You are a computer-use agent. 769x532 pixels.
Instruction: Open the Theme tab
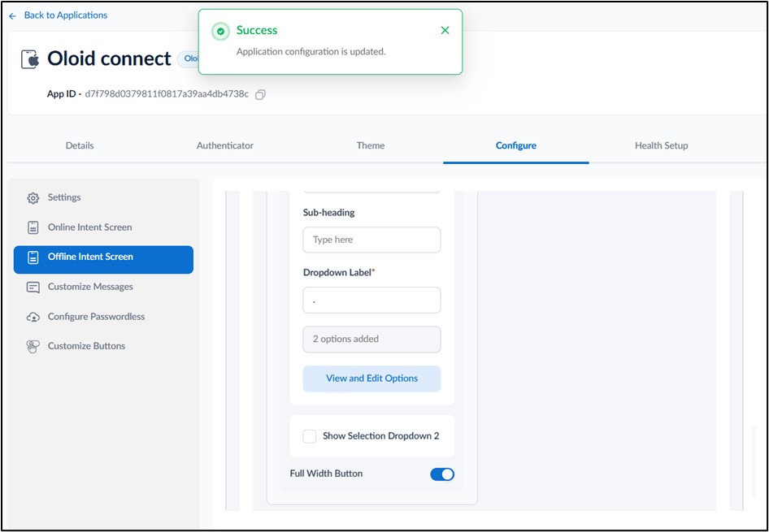[371, 145]
